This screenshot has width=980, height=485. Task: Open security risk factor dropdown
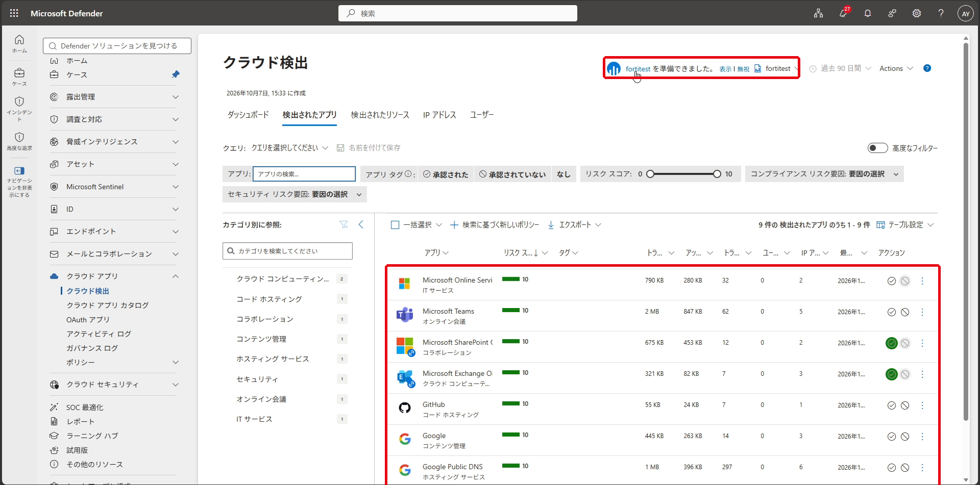pos(295,194)
